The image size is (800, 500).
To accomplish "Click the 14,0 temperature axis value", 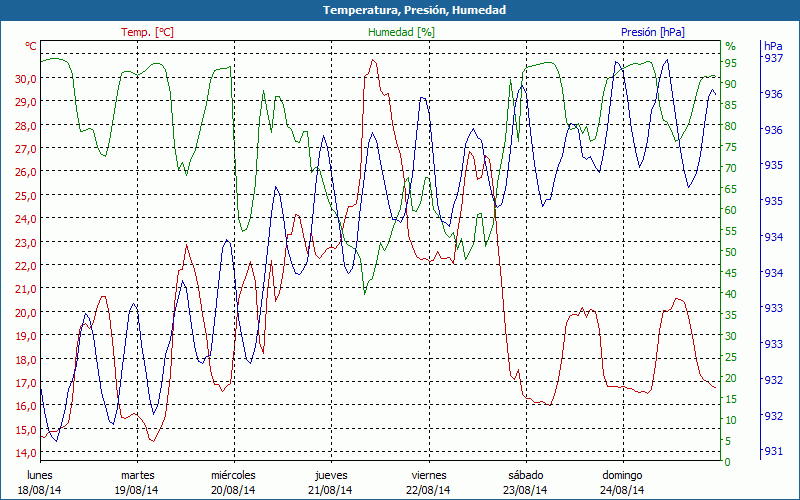I will 26,453.
